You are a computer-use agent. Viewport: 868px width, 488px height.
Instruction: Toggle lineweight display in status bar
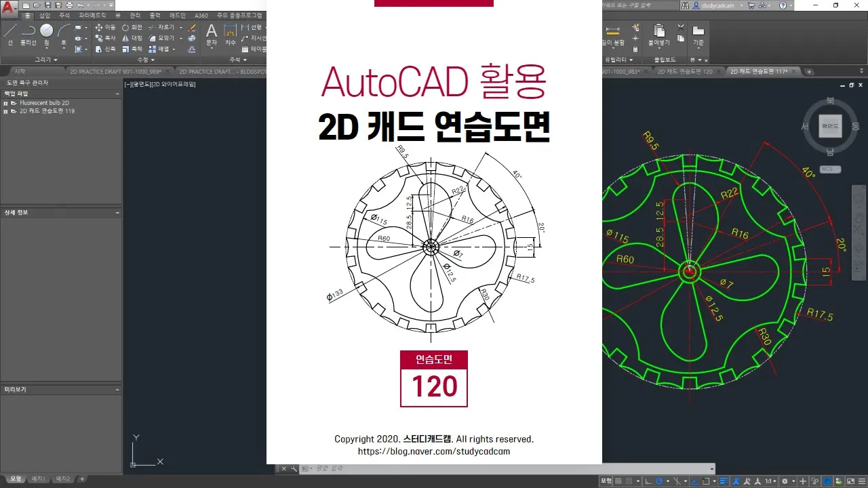pyautogui.click(x=724, y=481)
